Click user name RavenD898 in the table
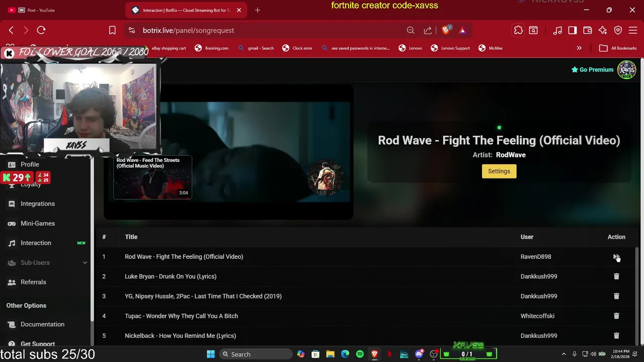The height and width of the screenshot is (362, 644). 536,257
